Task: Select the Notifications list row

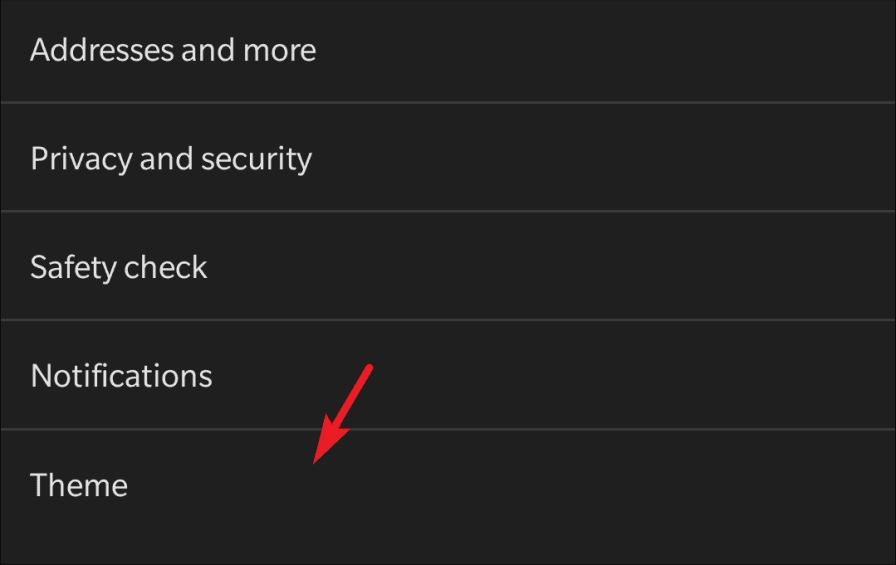Action: 448,376
